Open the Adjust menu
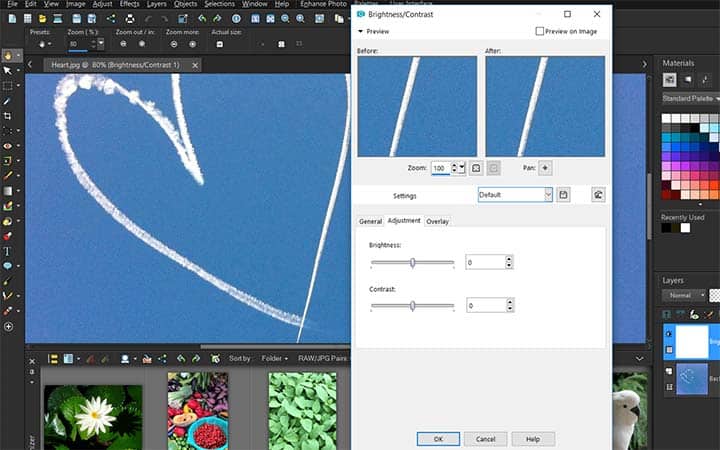Screen dimensions: 720x450 pos(102,4)
